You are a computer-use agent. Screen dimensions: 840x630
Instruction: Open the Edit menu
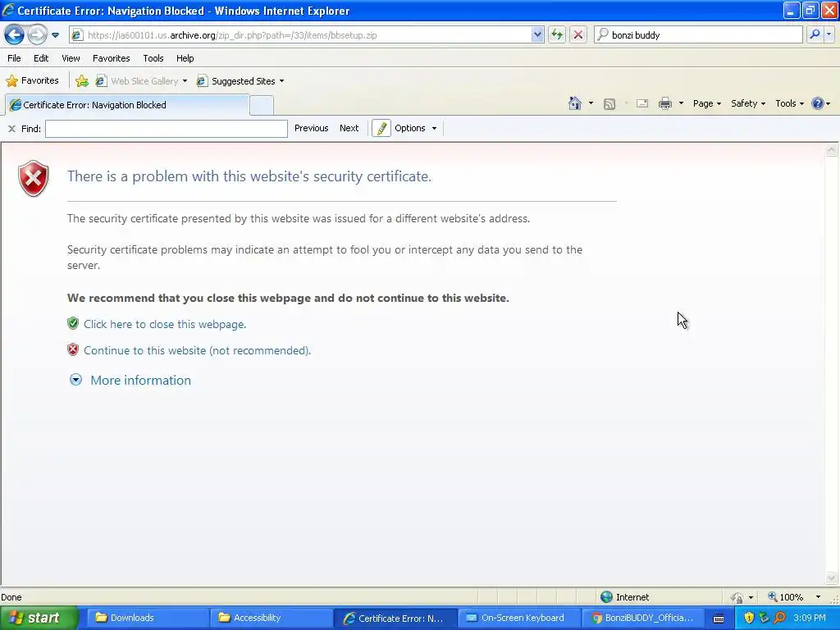tap(41, 58)
